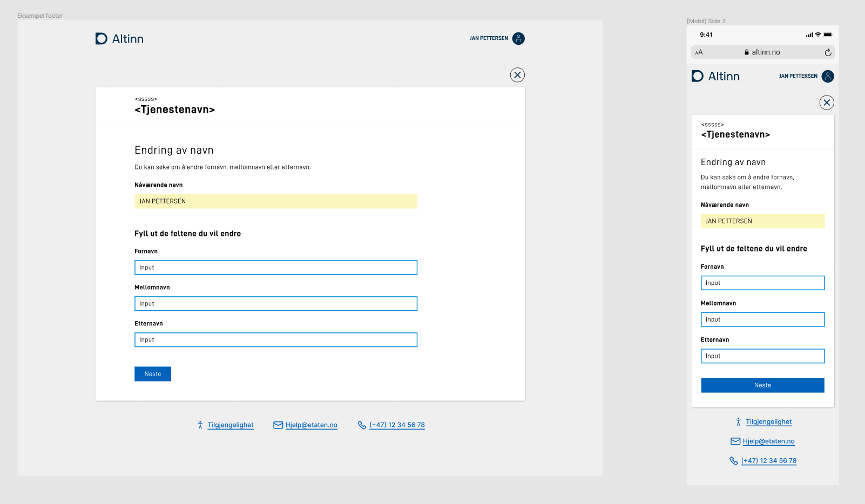
Task: Tap the padlock icon beside altinn.no
Action: (746, 52)
